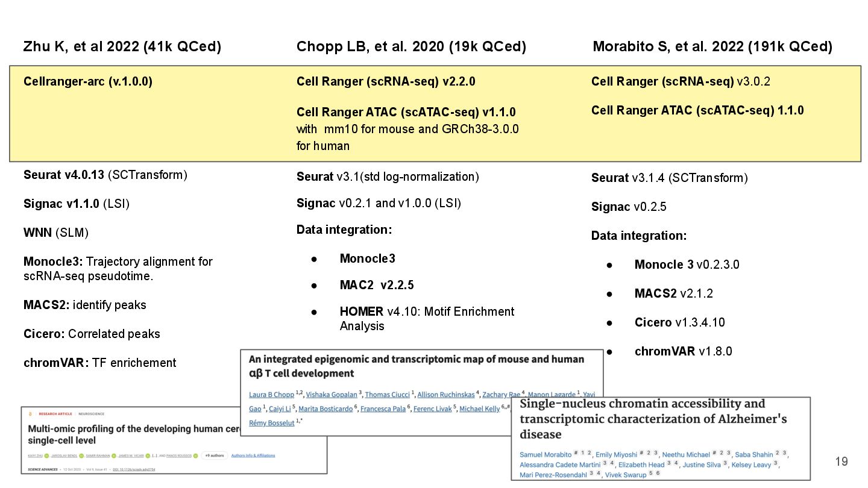868x488 pixels.
Task: Click the +9 authors button
Action: click(215, 455)
